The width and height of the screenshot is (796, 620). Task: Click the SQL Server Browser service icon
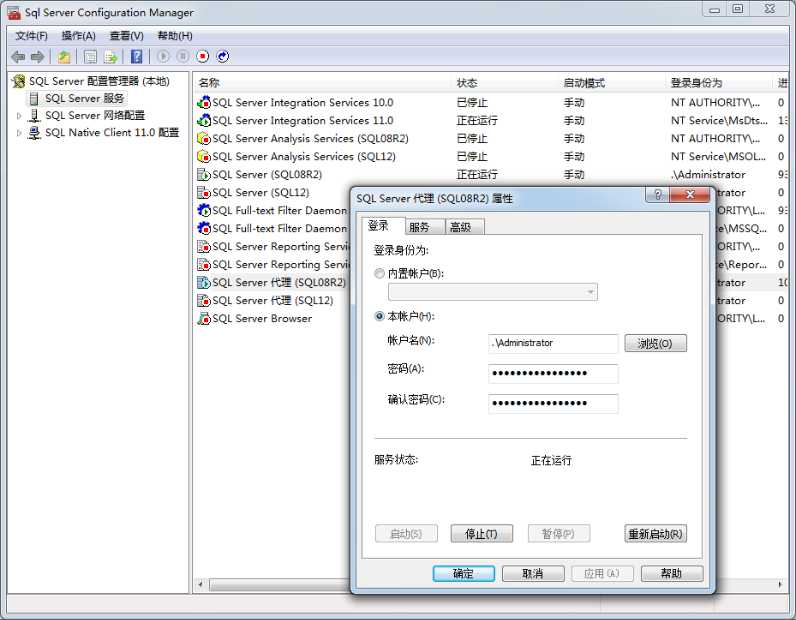coord(204,318)
